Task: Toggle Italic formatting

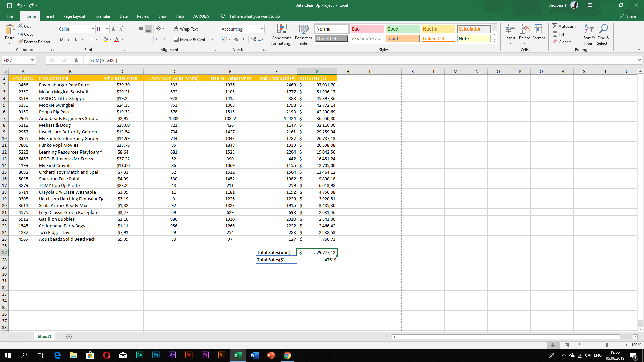Action: point(69,39)
